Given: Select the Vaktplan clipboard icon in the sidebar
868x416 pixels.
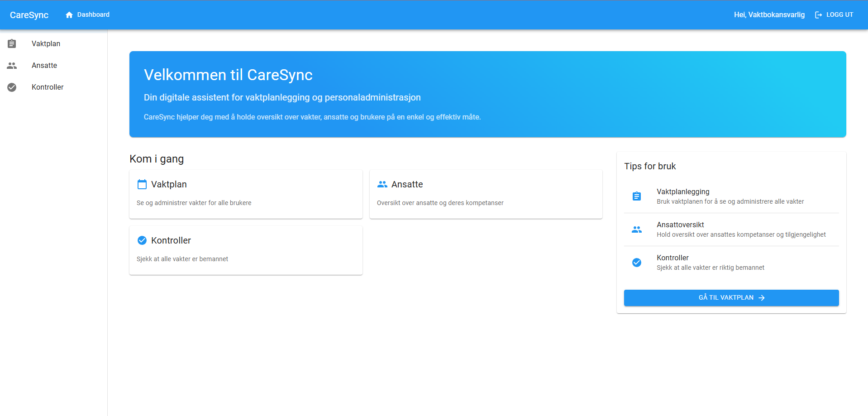Looking at the screenshot, I should (x=12, y=43).
